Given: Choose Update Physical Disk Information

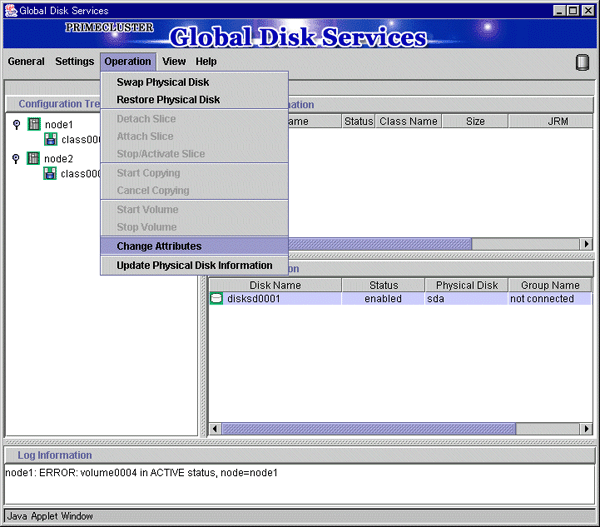Looking at the screenshot, I should click(194, 265).
